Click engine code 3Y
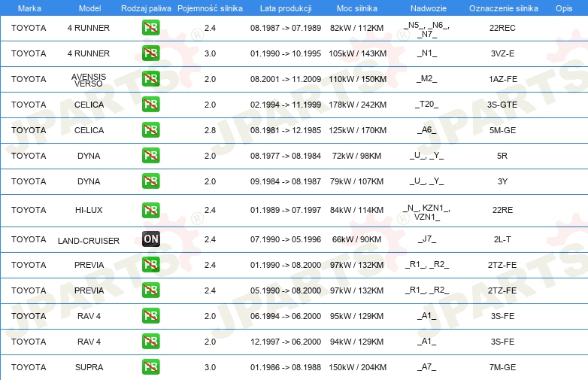Viewport: 588px width, 380px height. (x=502, y=181)
